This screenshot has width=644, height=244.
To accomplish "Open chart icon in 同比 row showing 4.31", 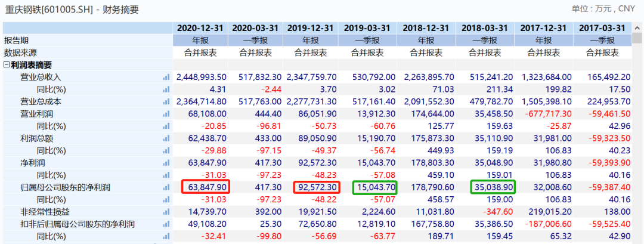I will [x=166, y=89].
